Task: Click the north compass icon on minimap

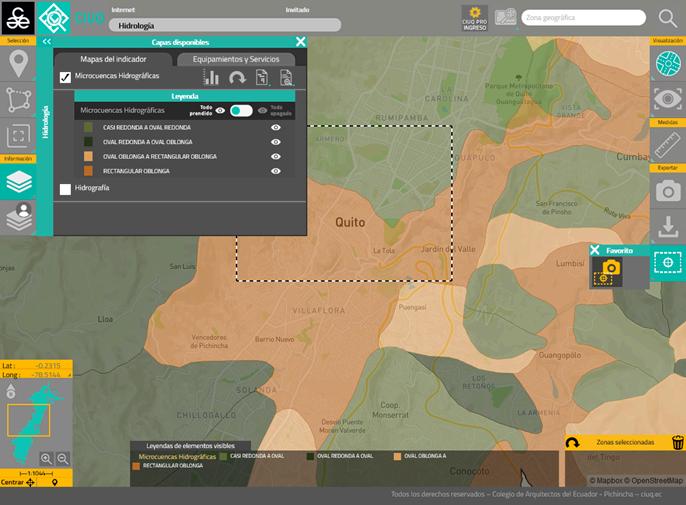Action: [10, 392]
